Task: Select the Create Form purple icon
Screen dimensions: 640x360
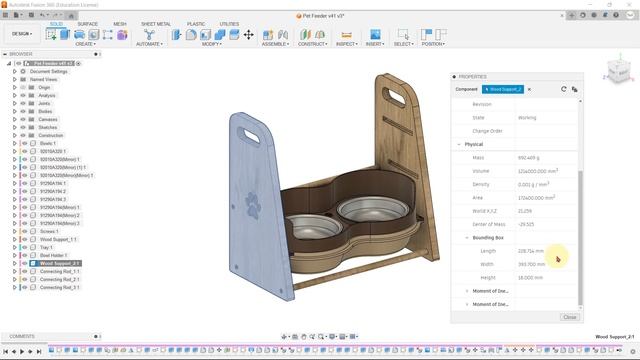Action: 122,35
